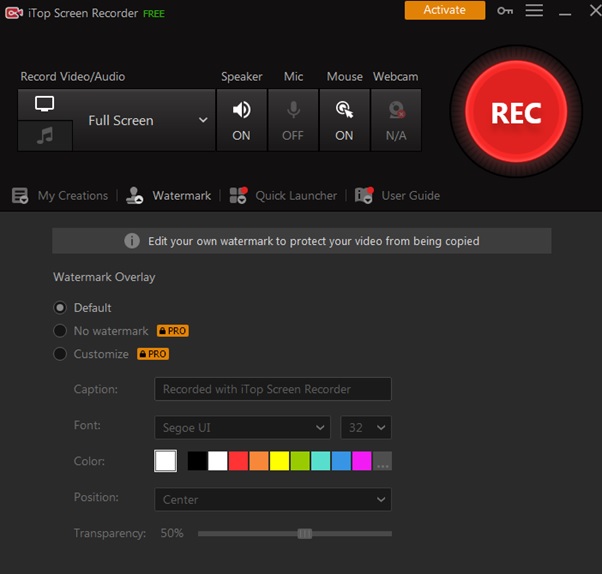Open the Watermark tab
The width and height of the screenshot is (602, 574).
[x=169, y=195]
